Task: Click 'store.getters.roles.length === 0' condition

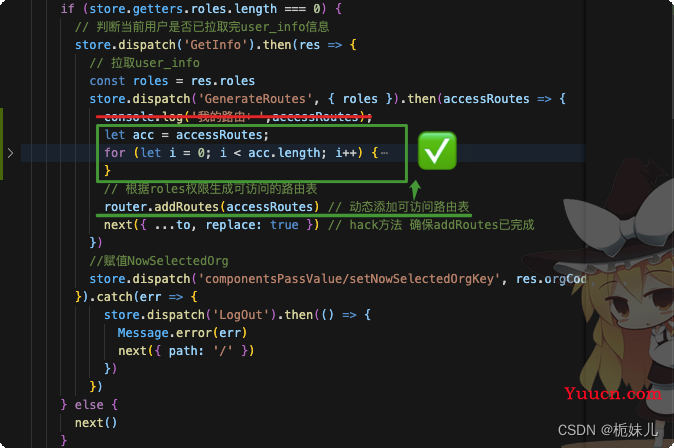Action: (x=205, y=9)
